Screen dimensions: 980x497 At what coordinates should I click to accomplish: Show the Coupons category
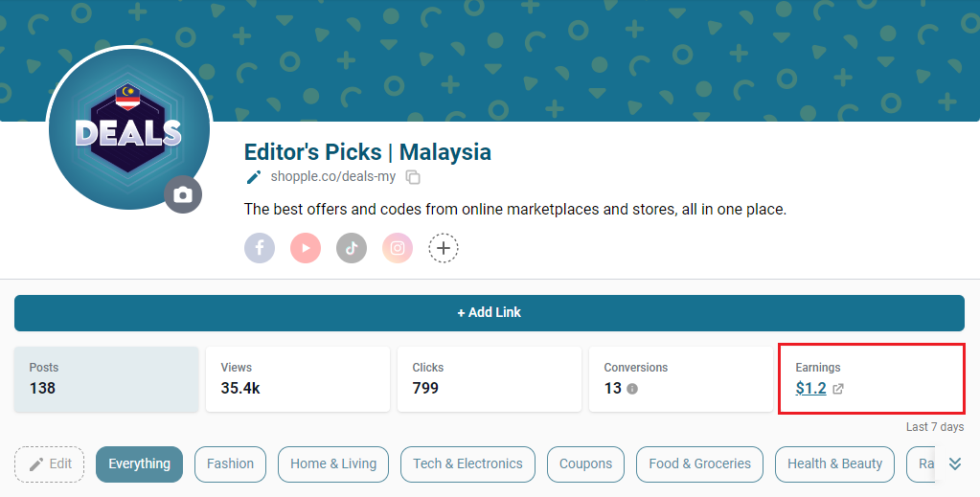pos(585,463)
